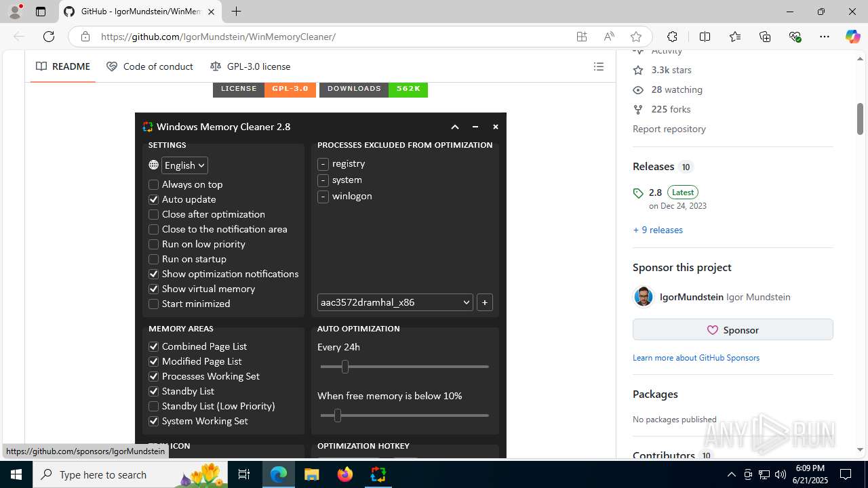Viewport: 868px width, 488px height.
Task: Open browser Extensions
Action: [672, 37]
